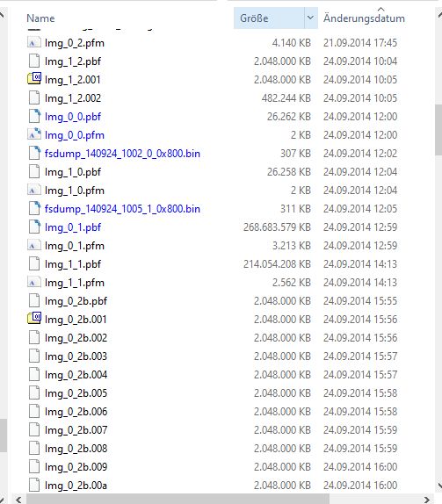This screenshot has width=442, height=504.
Task: Open the Größe column filter dropdown arrow
Action: [310, 18]
